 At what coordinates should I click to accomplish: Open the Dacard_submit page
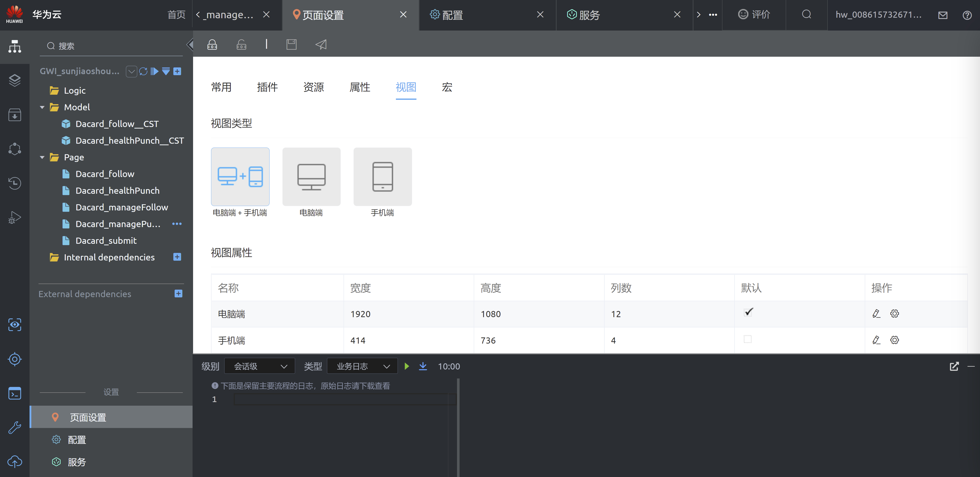(x=106, y=241)
